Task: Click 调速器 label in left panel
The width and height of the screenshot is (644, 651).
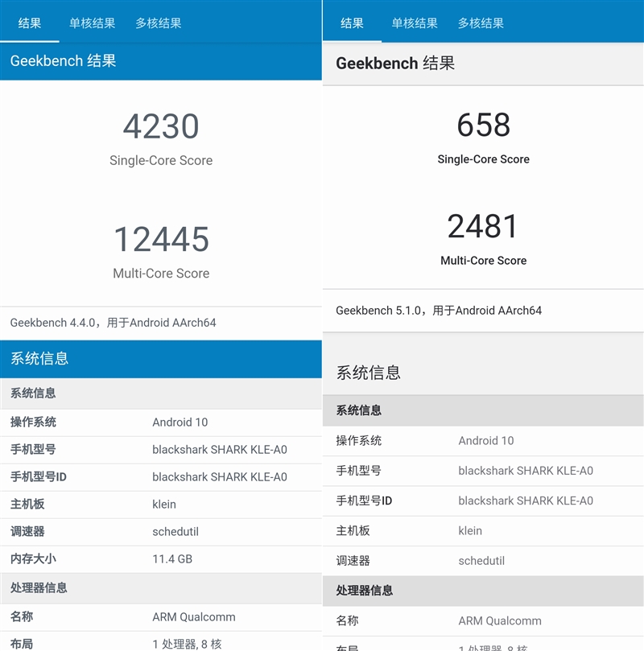Action: pyautogui.click(x=27, y=531)
